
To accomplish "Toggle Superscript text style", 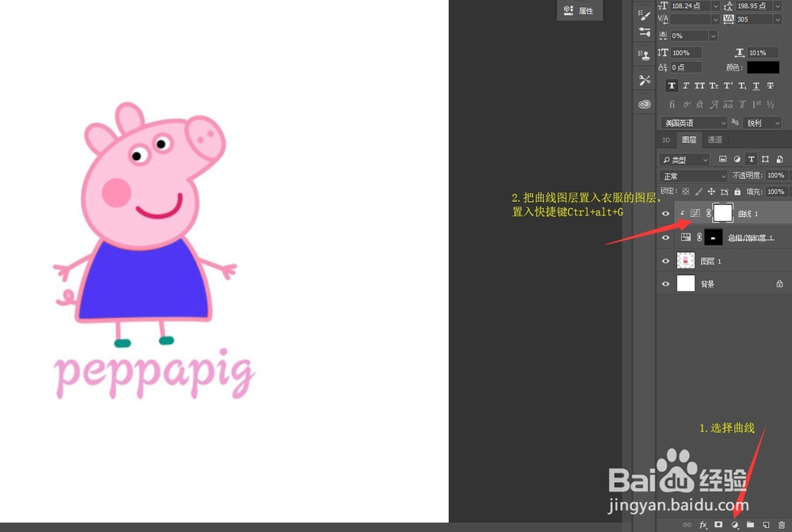I will click(728, 85).
